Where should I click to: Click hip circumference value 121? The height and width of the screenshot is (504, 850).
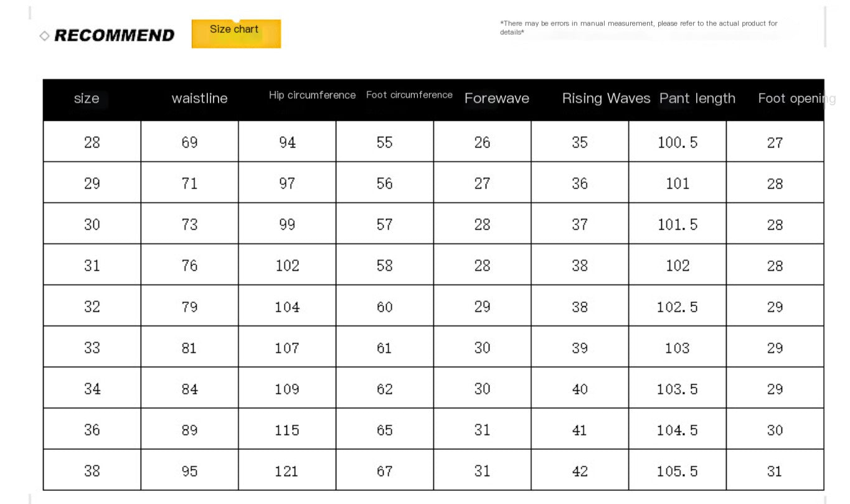[287, 471]
